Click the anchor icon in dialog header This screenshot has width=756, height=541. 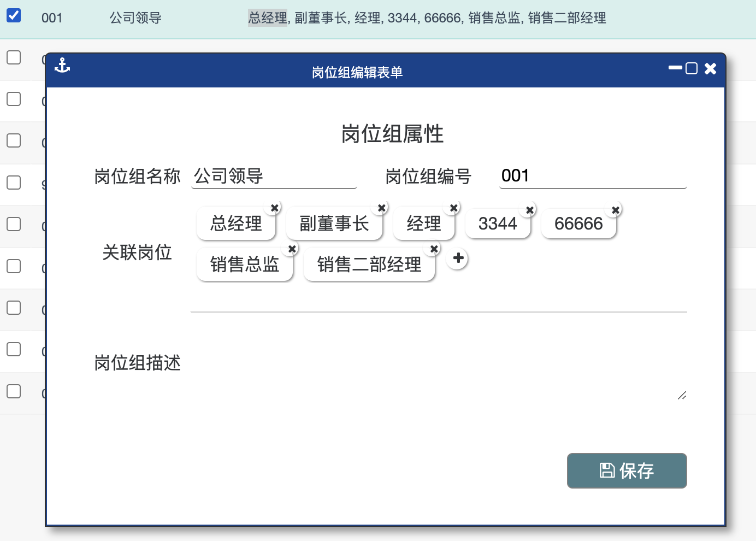pos(62,66)
